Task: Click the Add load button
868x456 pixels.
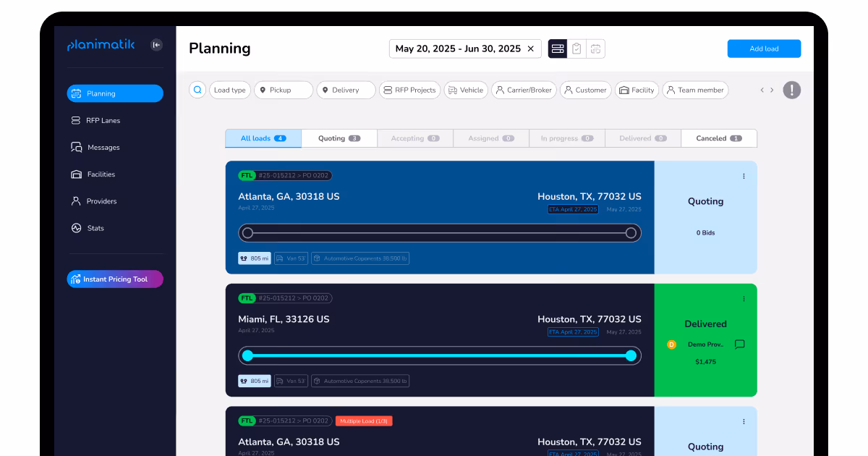Action: 764,48
